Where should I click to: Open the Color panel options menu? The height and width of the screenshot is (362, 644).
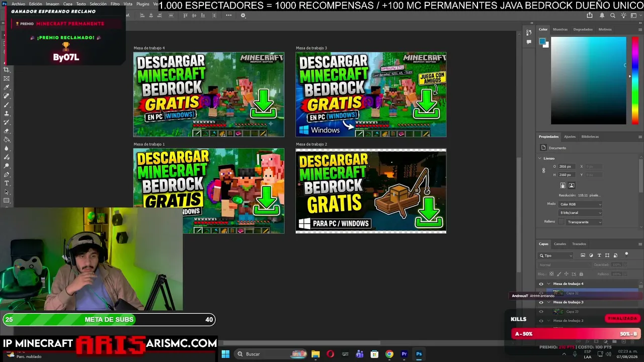tap(640, 29)
